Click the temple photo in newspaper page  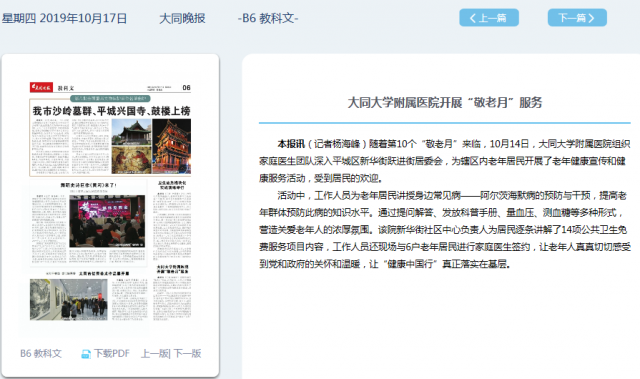click(131, 131)
